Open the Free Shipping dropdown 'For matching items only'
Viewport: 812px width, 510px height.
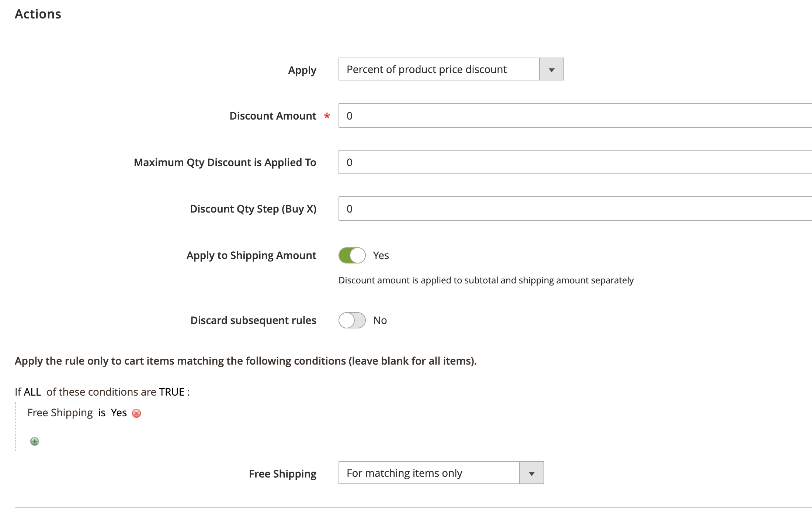click(x=428, y=473)
